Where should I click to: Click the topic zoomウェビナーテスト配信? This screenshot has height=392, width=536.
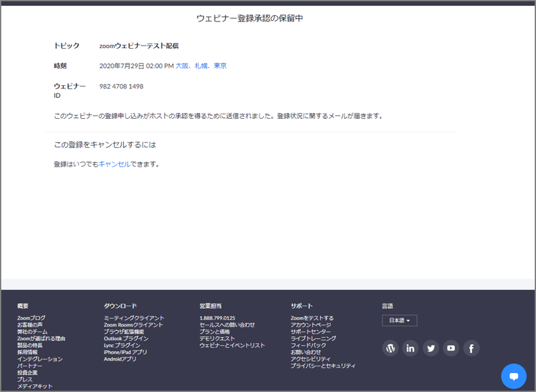click(139, 46)
